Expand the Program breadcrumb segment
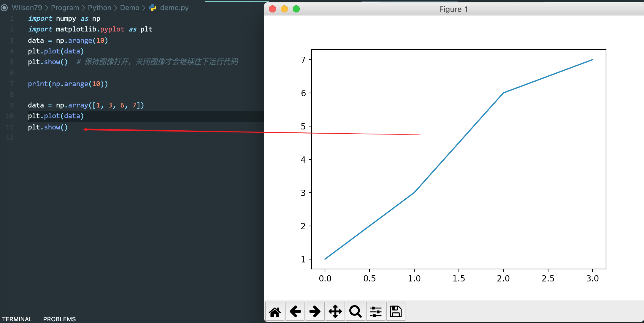644x323 pixels. [x=65, y=8]
